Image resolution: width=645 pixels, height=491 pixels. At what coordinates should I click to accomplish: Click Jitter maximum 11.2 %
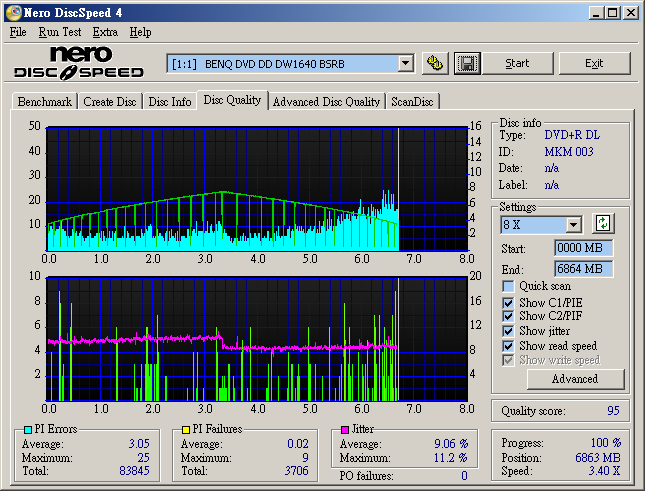pyautogui.click(x=451, y=458)
